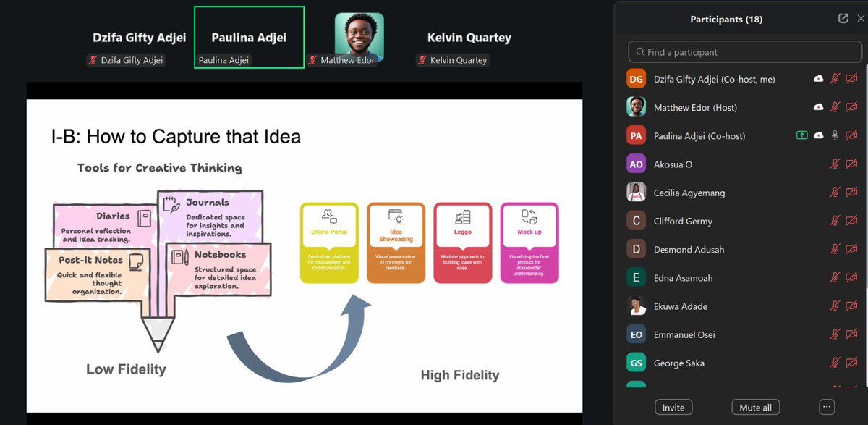
Task: Close the Participants panel
Action: coord(861,19)
